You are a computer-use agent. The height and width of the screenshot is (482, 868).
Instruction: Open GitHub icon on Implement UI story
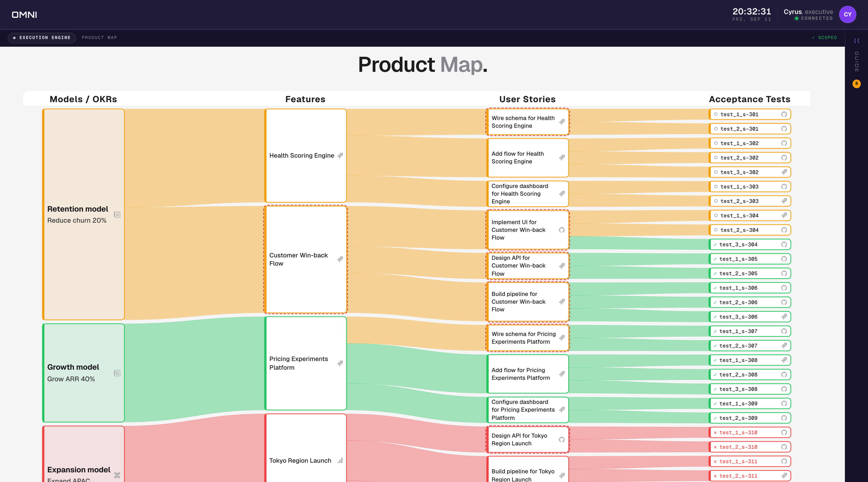[562, 230]
